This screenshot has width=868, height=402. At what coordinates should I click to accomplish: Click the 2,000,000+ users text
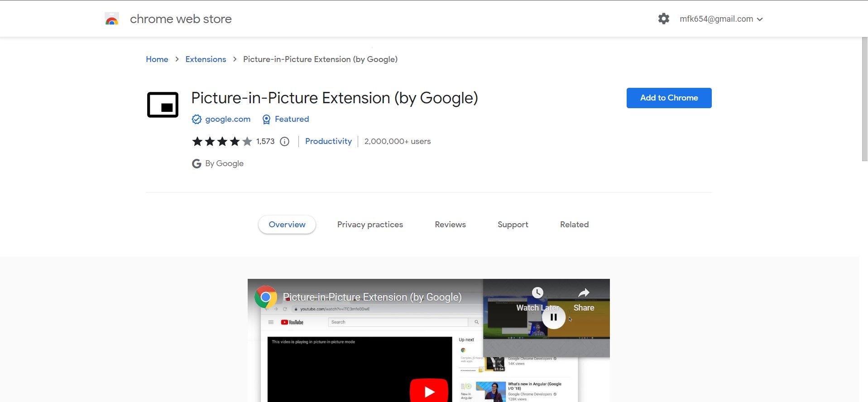tap(398, 141)
